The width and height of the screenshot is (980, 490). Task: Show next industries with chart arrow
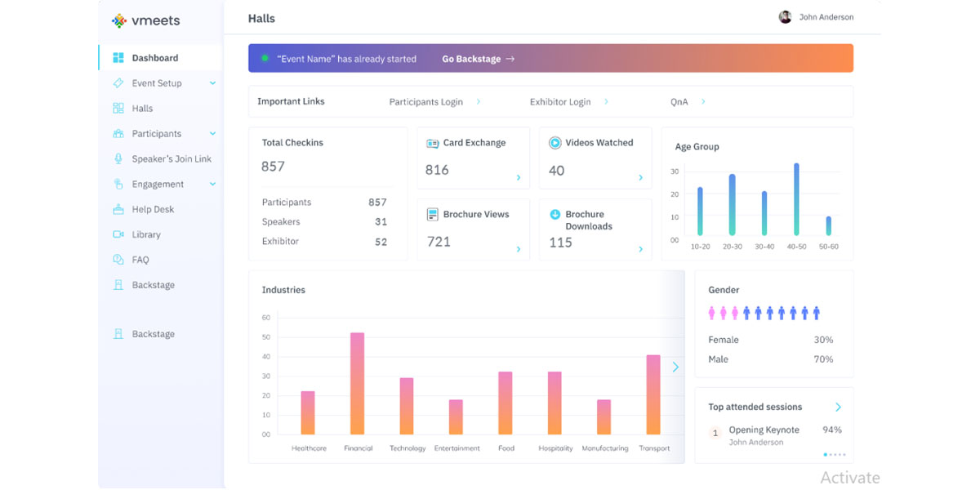pyautogui.click(x=675, y=367)
